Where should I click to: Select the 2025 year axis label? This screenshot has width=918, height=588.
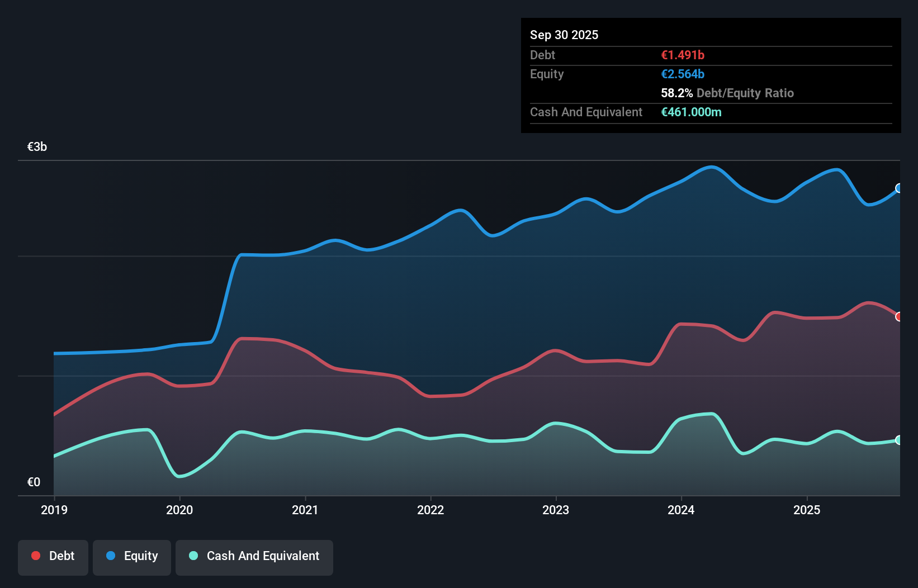(807, 510)
